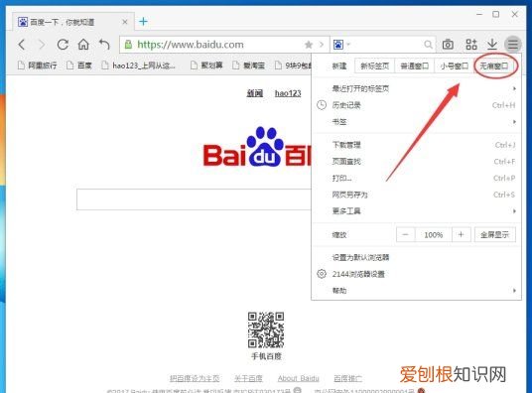The height and width of the screenshot is (393, 532).
Task: Open the hao123_上网从这 bookmark
Action: coord(138,65)
